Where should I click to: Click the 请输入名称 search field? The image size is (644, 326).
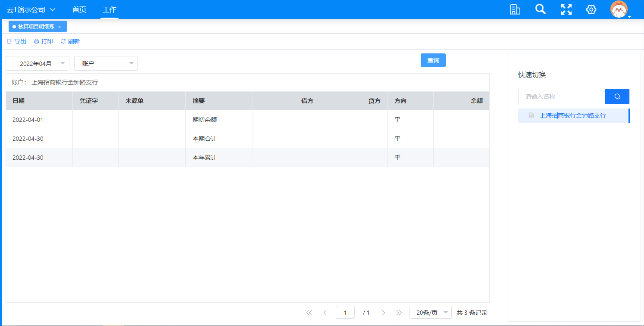tap(561, 96)
